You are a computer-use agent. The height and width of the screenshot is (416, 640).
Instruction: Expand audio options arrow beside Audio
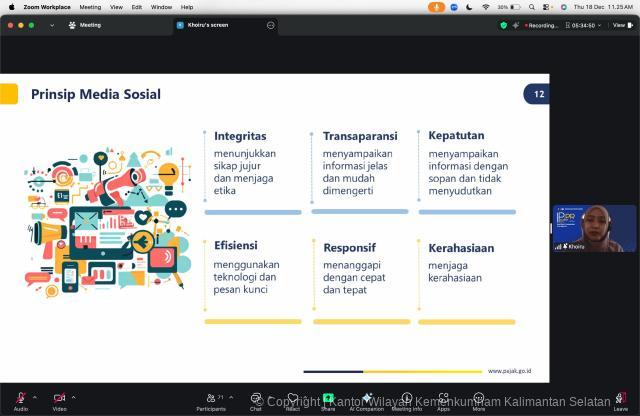click(x=35, y=396)
